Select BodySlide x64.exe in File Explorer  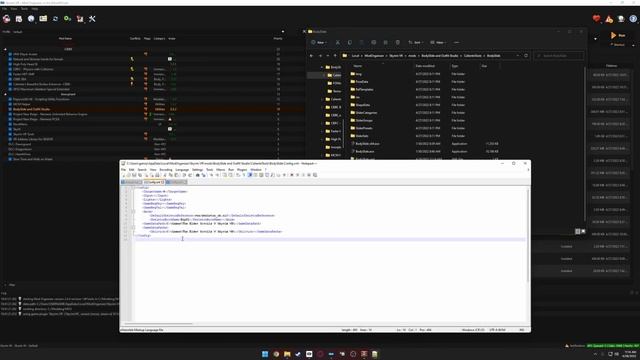[367, 144]
